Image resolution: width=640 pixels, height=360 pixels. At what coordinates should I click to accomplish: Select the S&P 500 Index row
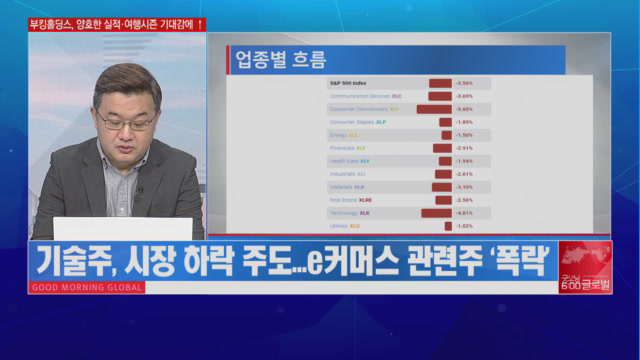[409, 83]
